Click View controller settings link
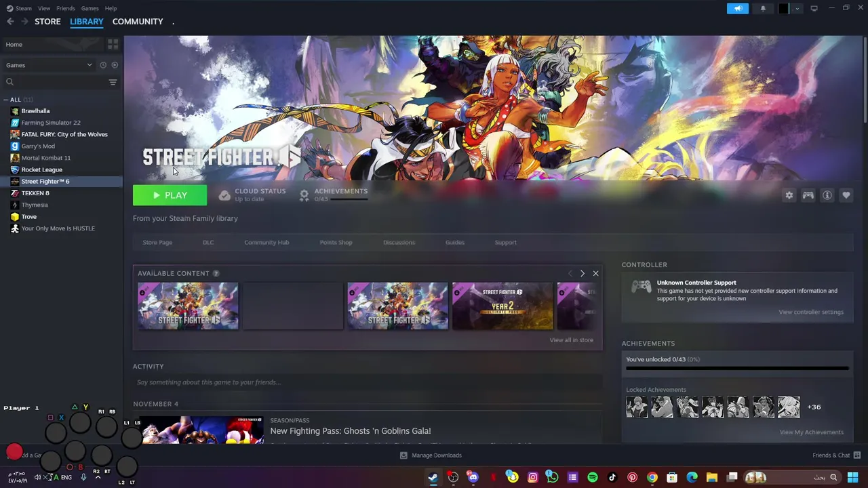The height and width of the screenshot is (488, 868). coord(811,312)
